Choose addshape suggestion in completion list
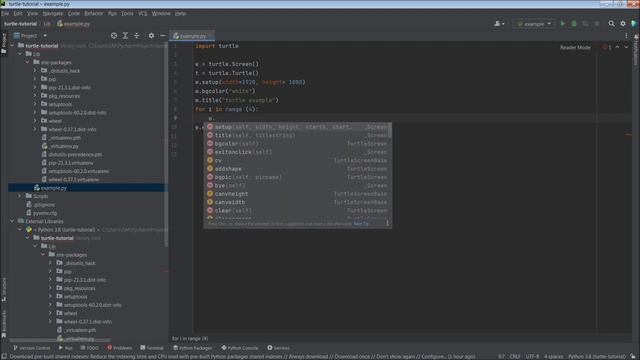 tap(297, 169)
